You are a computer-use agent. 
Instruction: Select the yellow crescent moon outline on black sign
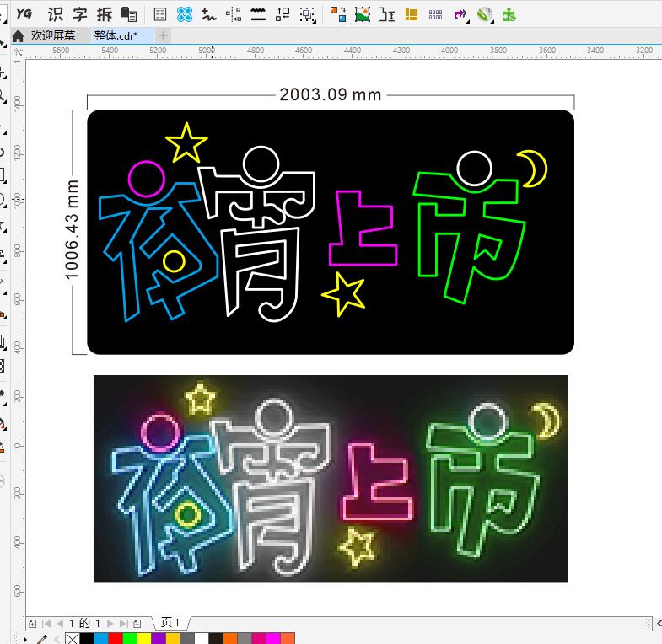click(x=534, y=169)
